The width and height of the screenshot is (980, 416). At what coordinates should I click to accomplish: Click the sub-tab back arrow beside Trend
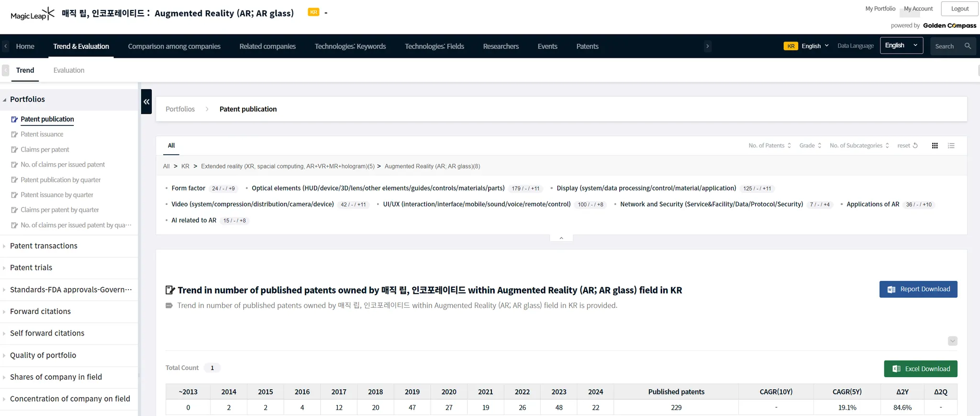click(6, 70)
